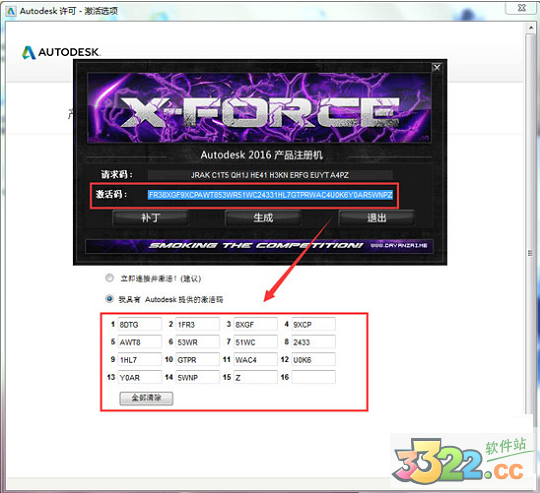Click the 补丁 patch button
Screen dimensions: 540x493
(x=150, y=218)
